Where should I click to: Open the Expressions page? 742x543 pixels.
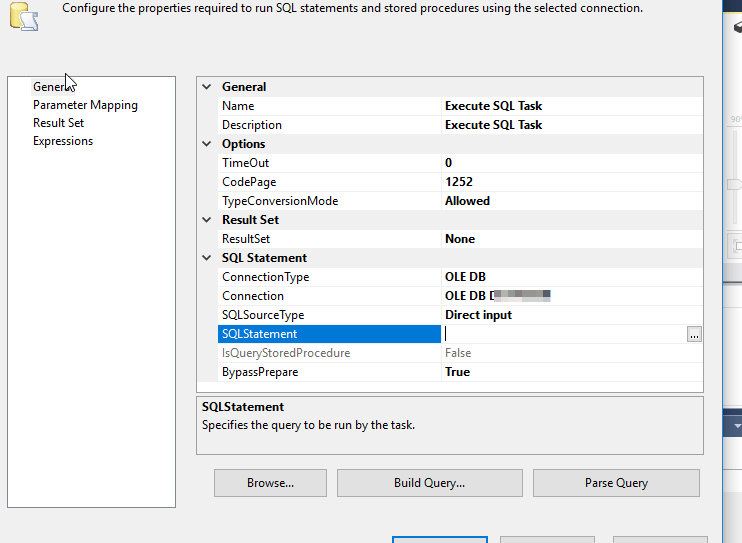[x=63, y=141]
